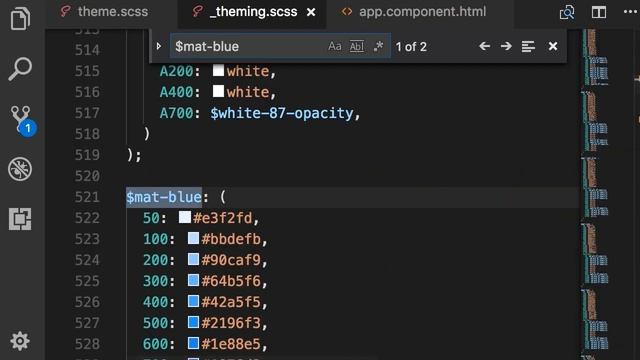Open color swatch for #64b5f6
640x360 pixels.
pyautogui.click(x=193, y=280)
